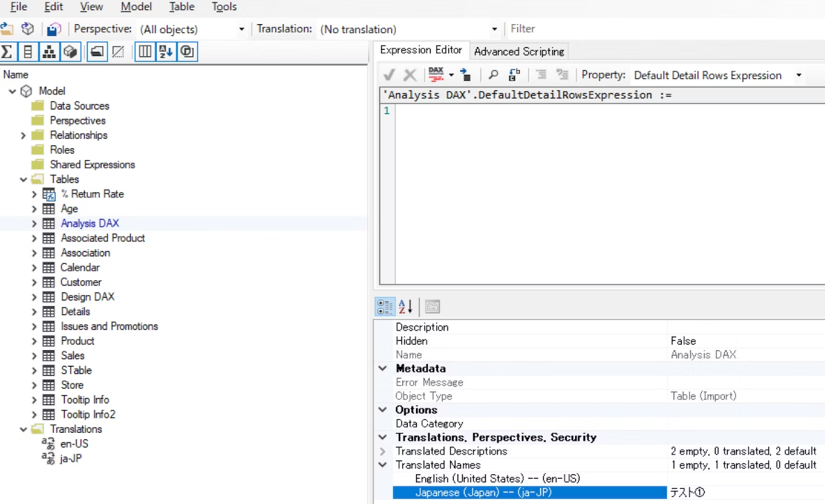
Task: Click the % Return Rate table icon
Action: point(49,194)
